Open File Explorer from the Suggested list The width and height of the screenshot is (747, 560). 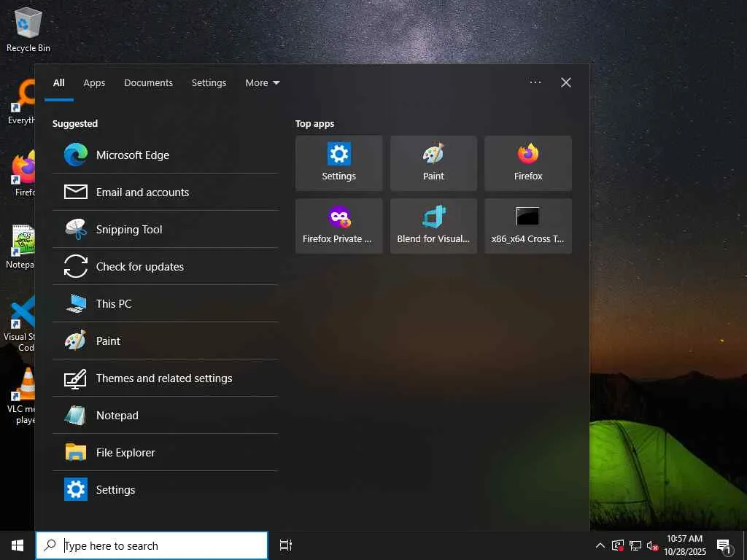click(165, 452)
